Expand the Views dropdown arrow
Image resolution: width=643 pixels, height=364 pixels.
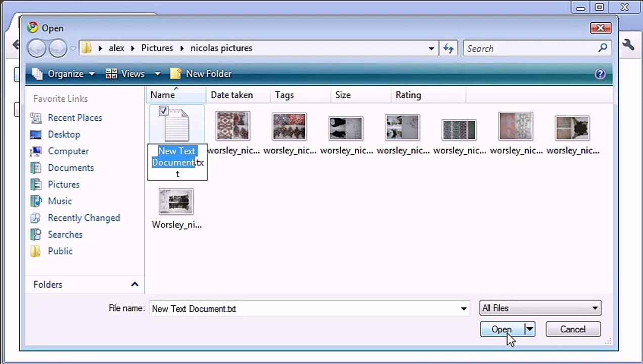157,74
